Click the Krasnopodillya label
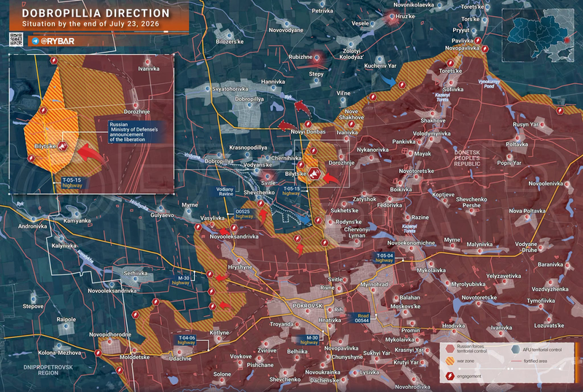The width and height of the screenshot is (583, 392). (x=248, y=147)
